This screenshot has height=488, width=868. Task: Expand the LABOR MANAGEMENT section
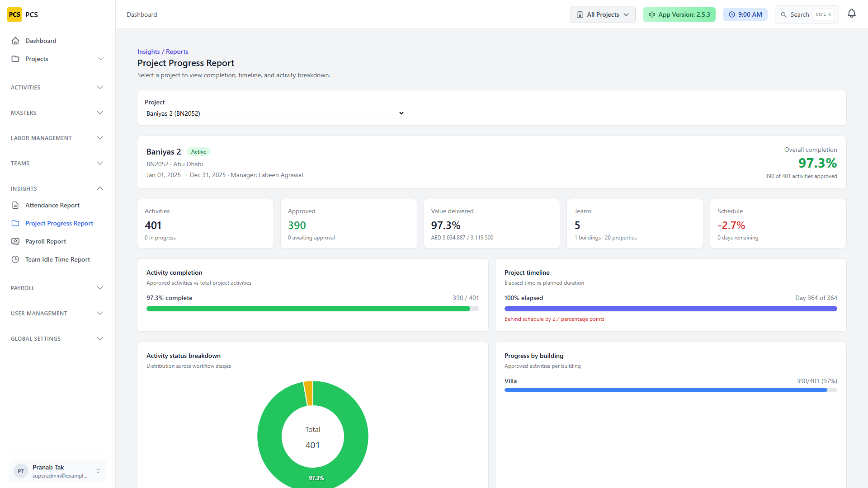coord(57,138)
